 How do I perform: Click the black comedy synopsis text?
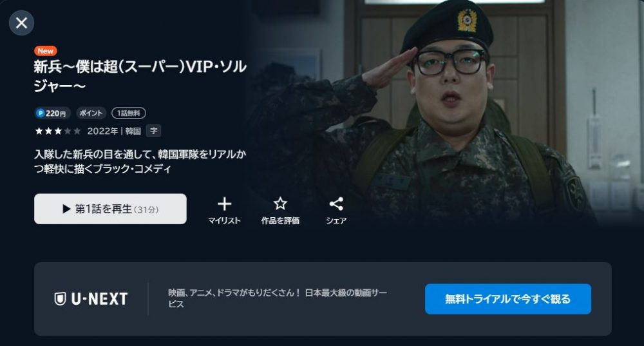[x=140, y=162]
